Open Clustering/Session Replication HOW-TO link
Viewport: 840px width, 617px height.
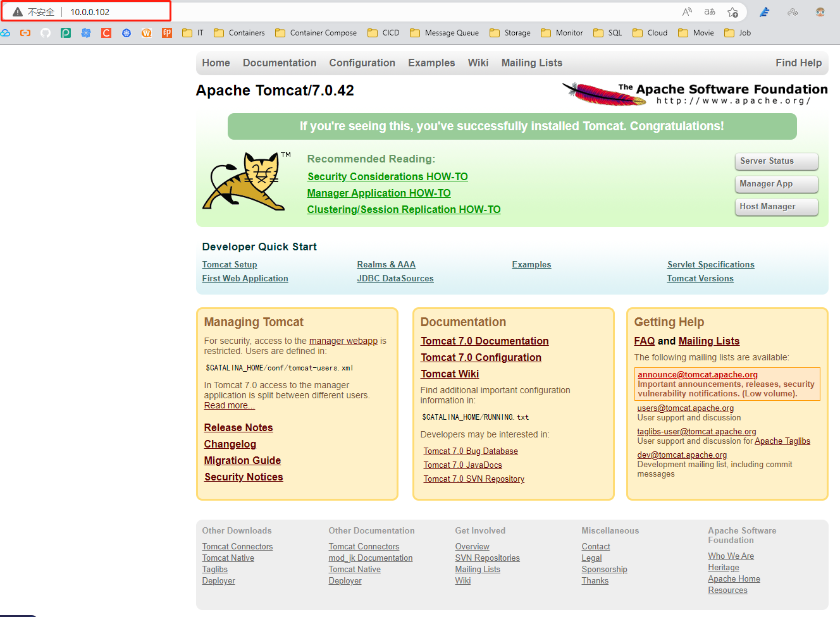tap(404, 209)
